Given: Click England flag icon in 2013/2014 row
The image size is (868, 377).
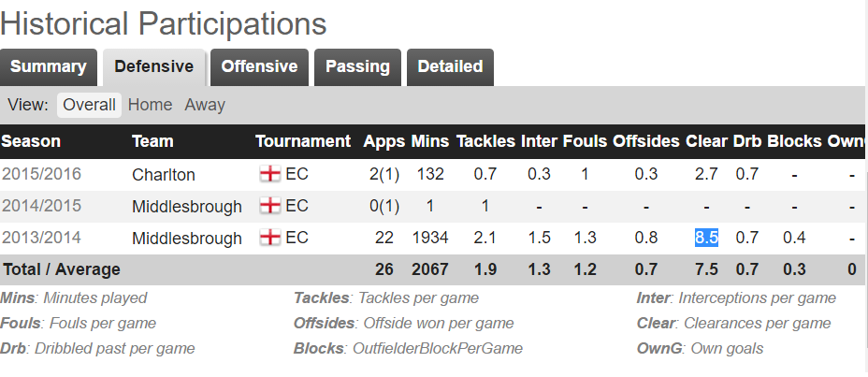Looking at the screenshot, I should point(270,238).
